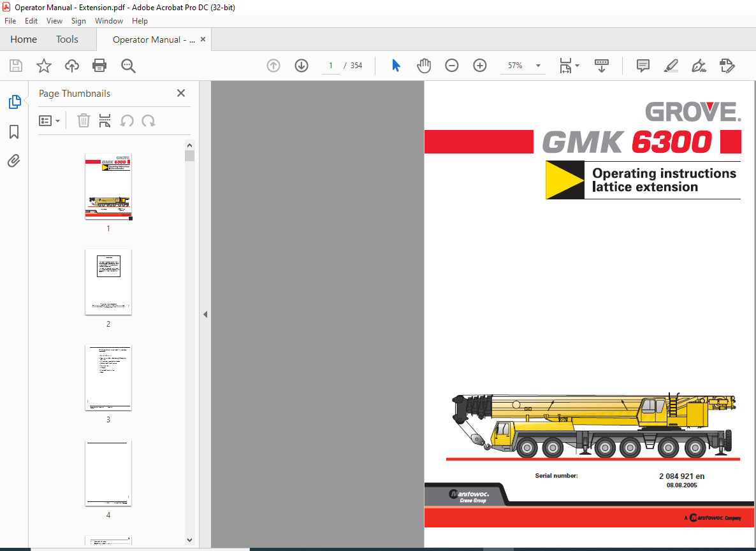Select page 2 thumbnail
This screenshot has height=551, width=756.
(x=108, y=282)
